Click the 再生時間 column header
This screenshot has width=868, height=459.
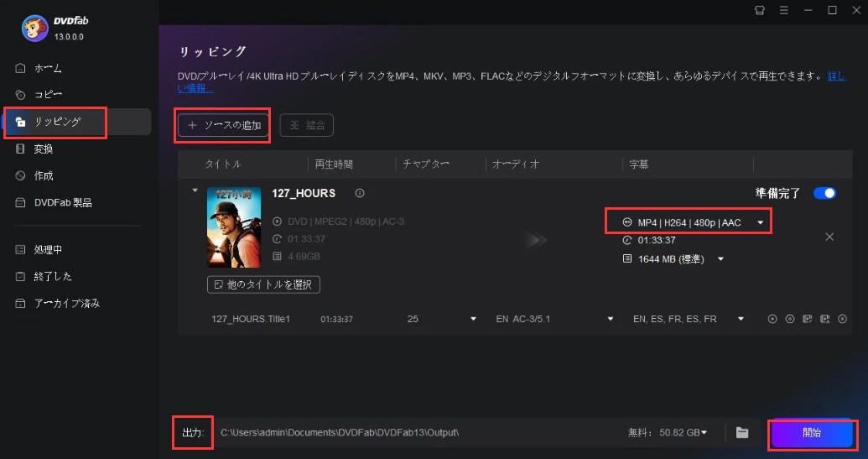[x=334, y=164]
